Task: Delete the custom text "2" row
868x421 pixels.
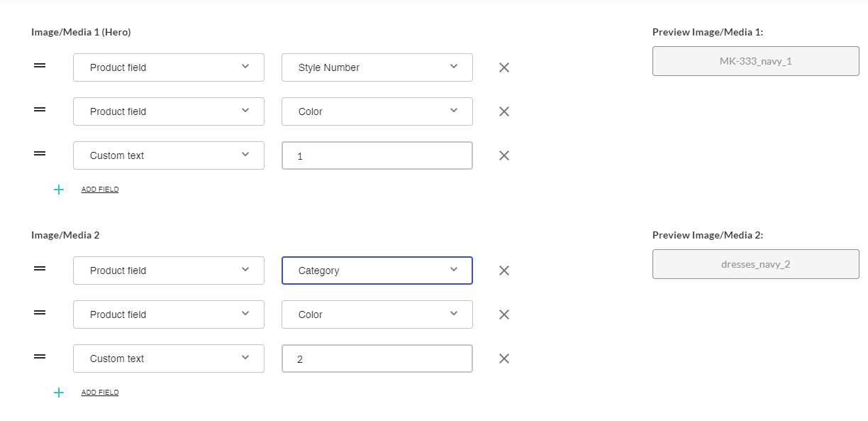Action: click(x=504, y=359)
